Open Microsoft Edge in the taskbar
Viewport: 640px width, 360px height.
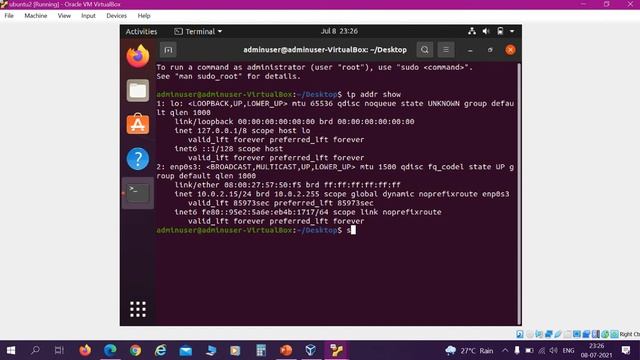pyautogui.click(x=110, y=350)
